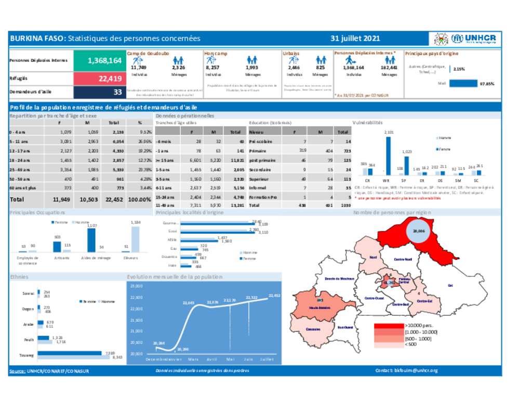This screenshot has width=532, height=411.
Task: Click the BURKINA FASO dashboard title
Action: click(105, 38)
